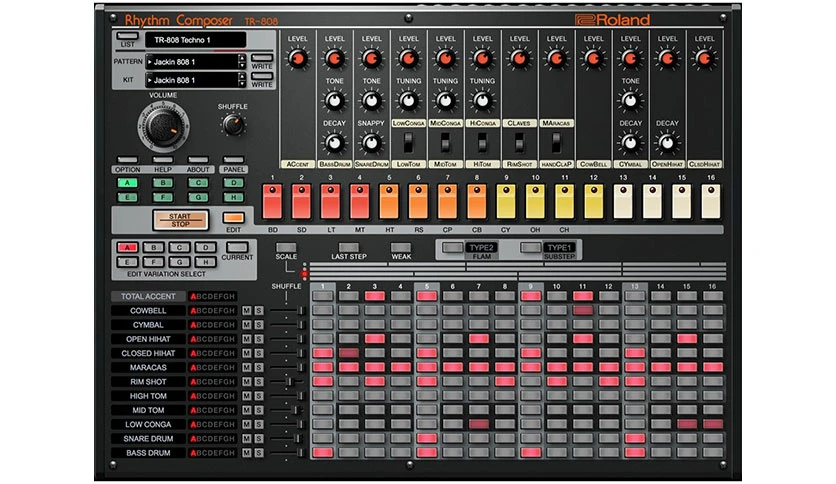Click orange step pad 5 (HT)
Screen dimensions: 836x484
click(389, 201)
